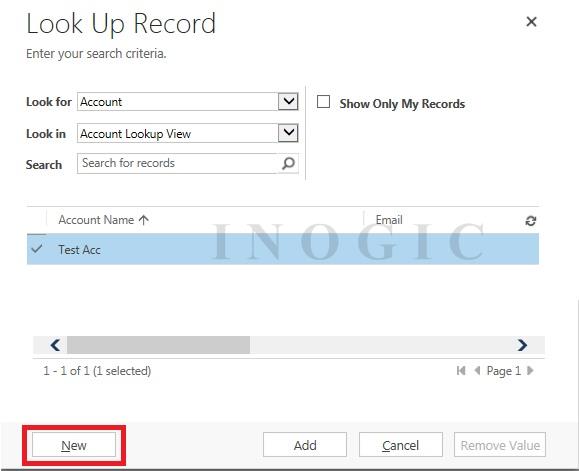Go to the previous page arrow
579x471 pixels.
click(477, 370)
